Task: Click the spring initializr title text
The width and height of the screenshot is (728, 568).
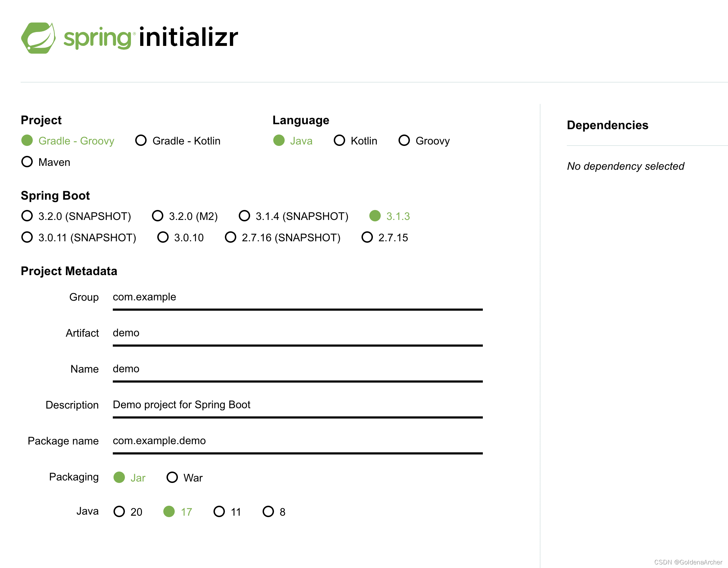Action: [x=151, y=37]
